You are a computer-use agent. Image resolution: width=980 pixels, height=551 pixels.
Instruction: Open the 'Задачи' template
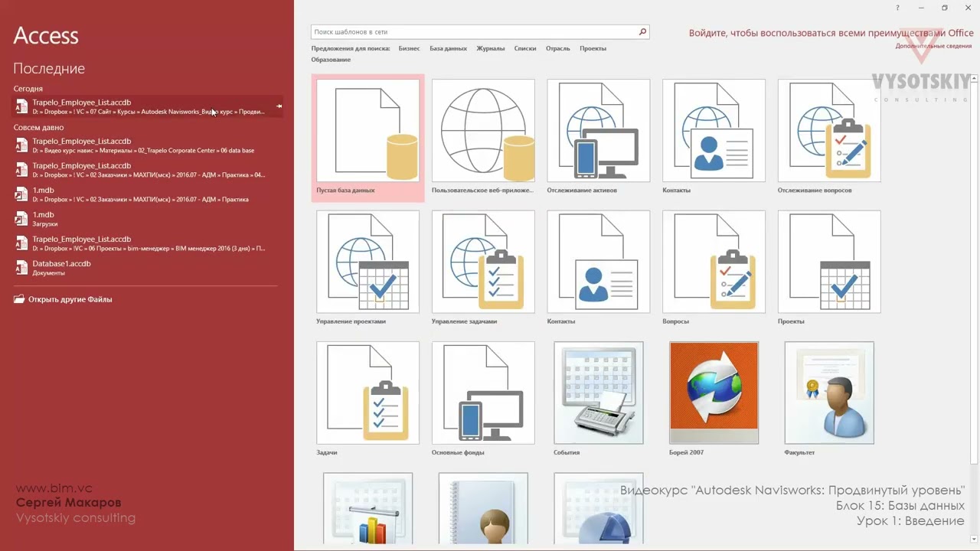tap(367, 399)
